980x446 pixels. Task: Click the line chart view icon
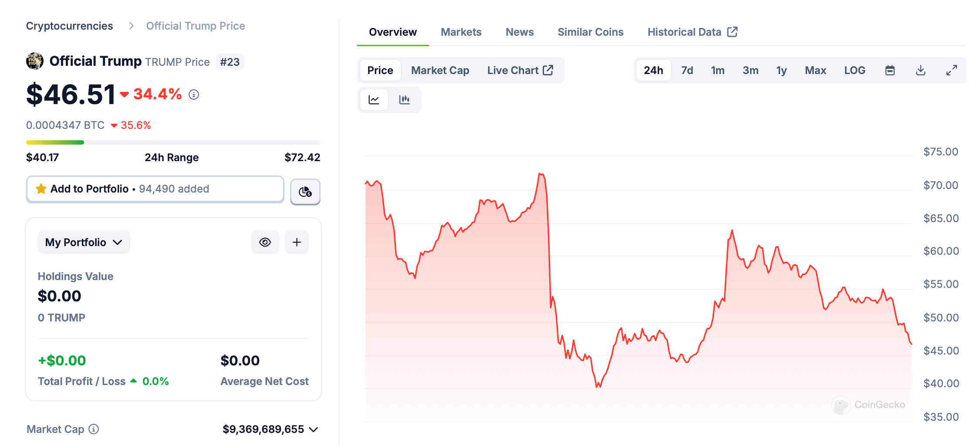[x=374, y=100]
